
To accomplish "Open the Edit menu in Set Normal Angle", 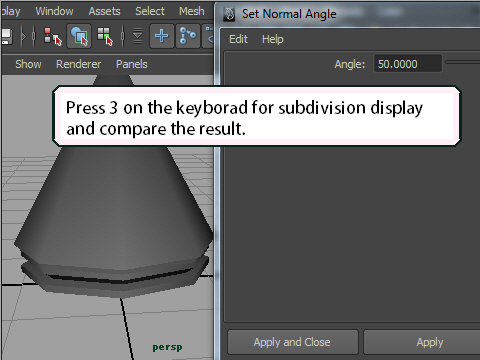I will coord(238,39).
